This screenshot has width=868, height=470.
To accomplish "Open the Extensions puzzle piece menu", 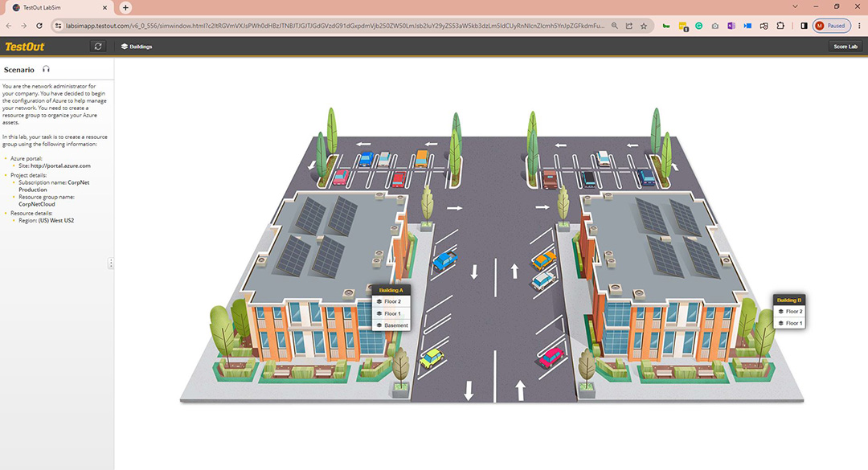I will [780, 26].
